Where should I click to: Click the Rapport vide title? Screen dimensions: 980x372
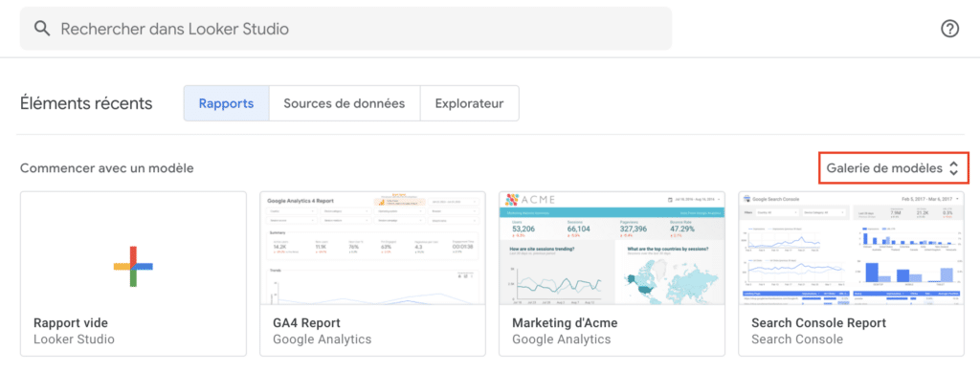pos(70,323)
